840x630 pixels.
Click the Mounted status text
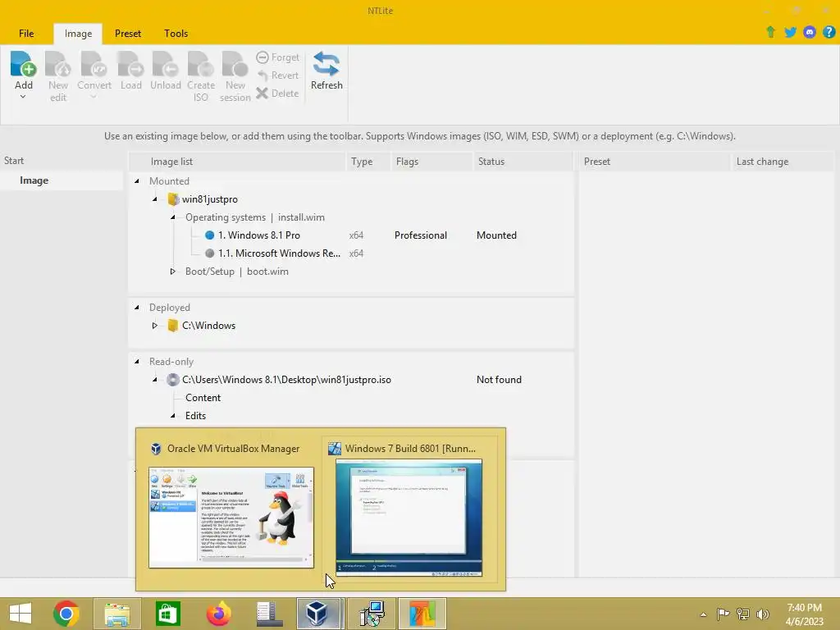(x=496, y=235)
